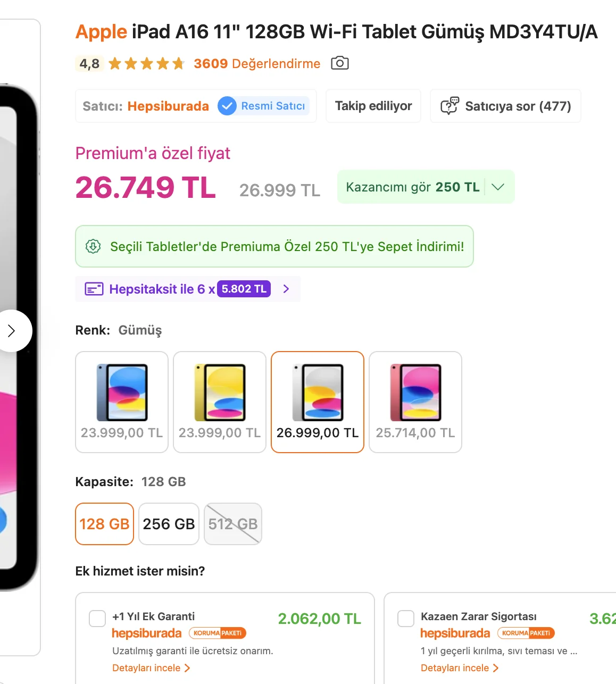This screenshot has height=684, width=616.
Task: Select the 128 GB capacity option
Action: pyautogui.click(x=104, y=524)
